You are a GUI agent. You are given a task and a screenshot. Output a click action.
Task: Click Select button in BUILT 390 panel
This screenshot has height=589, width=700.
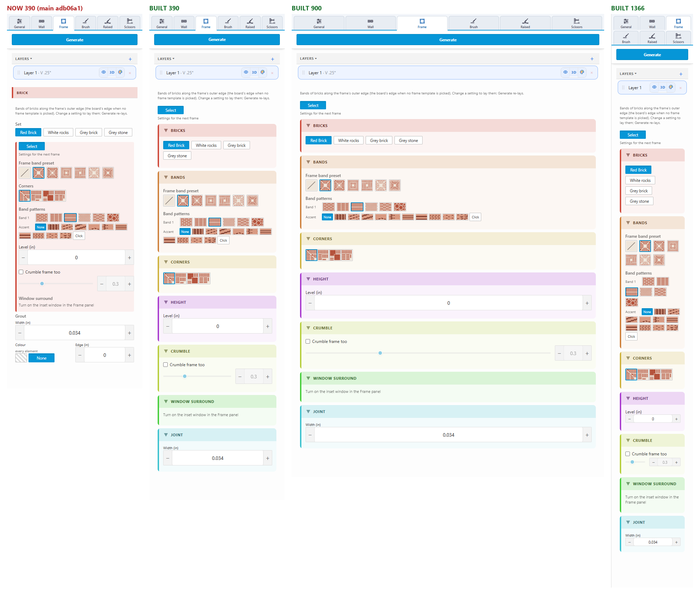pos(170,110)
